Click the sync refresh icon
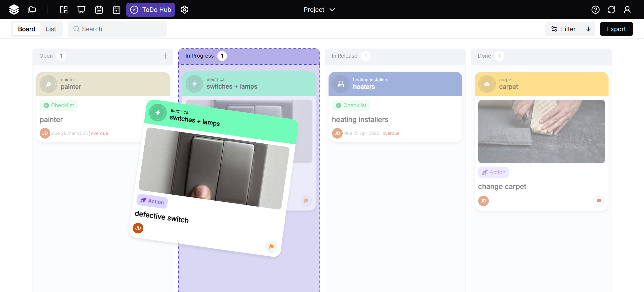Viewport: 644px width, 292px height. [x=611, y=10]
